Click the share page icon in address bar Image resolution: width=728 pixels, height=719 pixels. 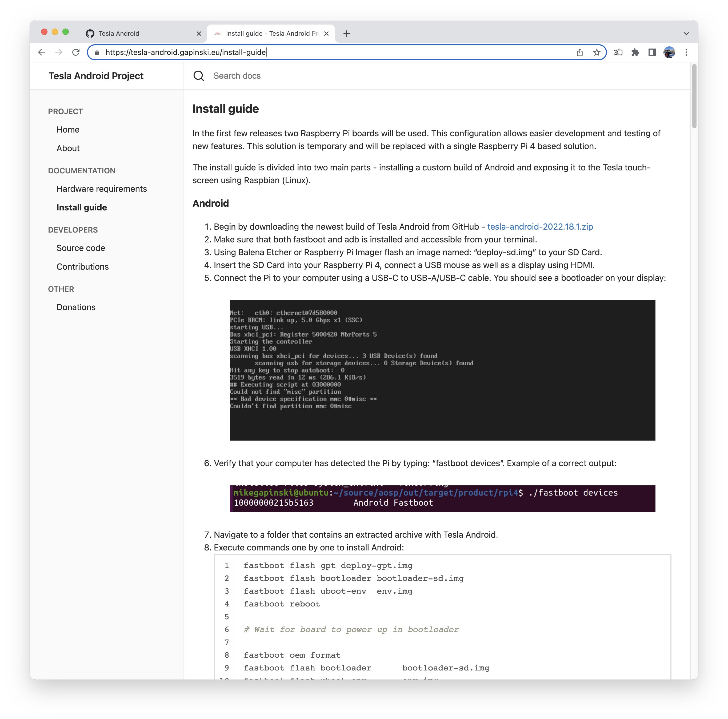[x=579, y=52]
